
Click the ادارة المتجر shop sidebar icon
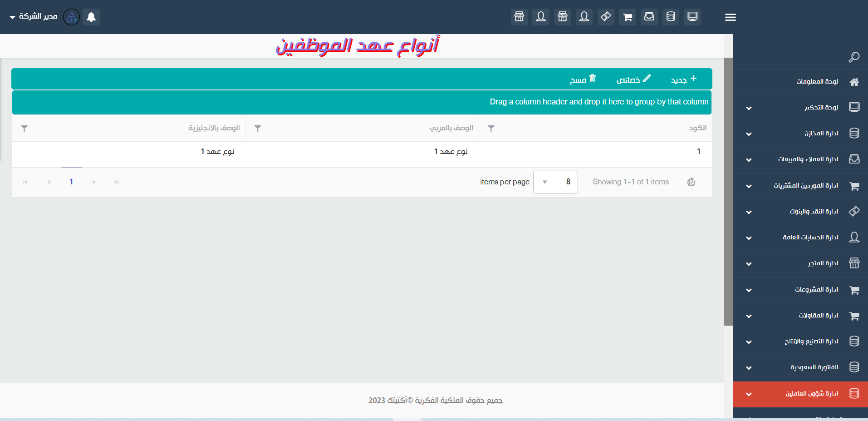click(854, 263)
